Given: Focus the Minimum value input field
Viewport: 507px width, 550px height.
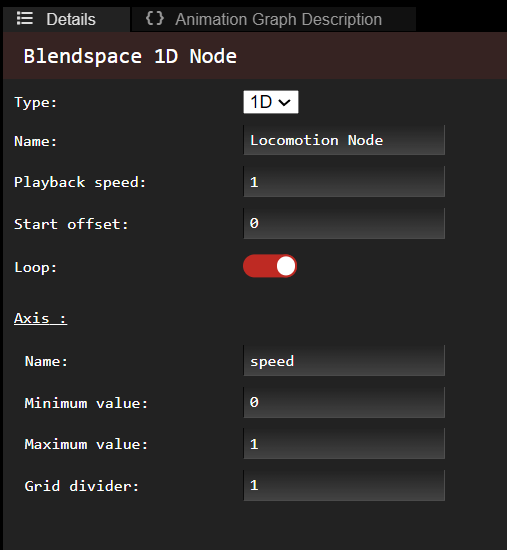Looking at the screenshot, I should coord(344,402).
